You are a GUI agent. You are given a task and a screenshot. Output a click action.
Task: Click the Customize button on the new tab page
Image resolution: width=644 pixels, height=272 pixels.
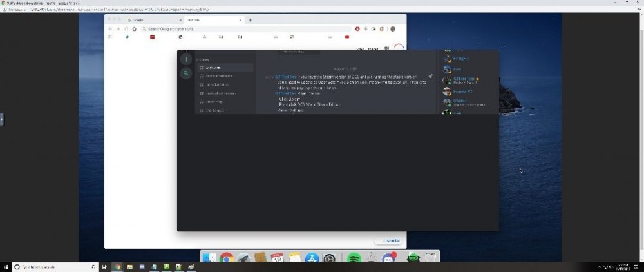[x=388, y=241]
